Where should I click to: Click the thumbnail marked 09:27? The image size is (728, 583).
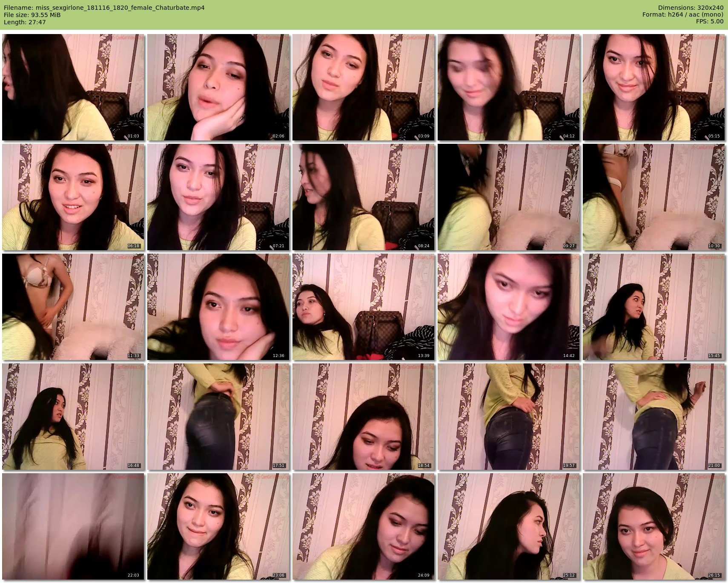pyautogui.click(x=509, y=197)
